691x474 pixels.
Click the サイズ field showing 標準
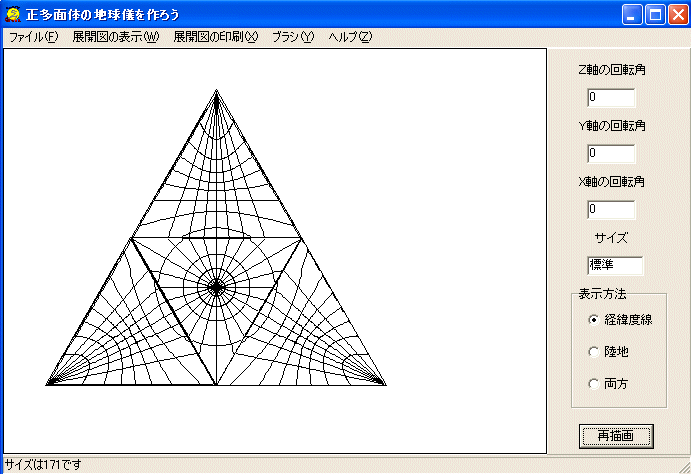615,266
